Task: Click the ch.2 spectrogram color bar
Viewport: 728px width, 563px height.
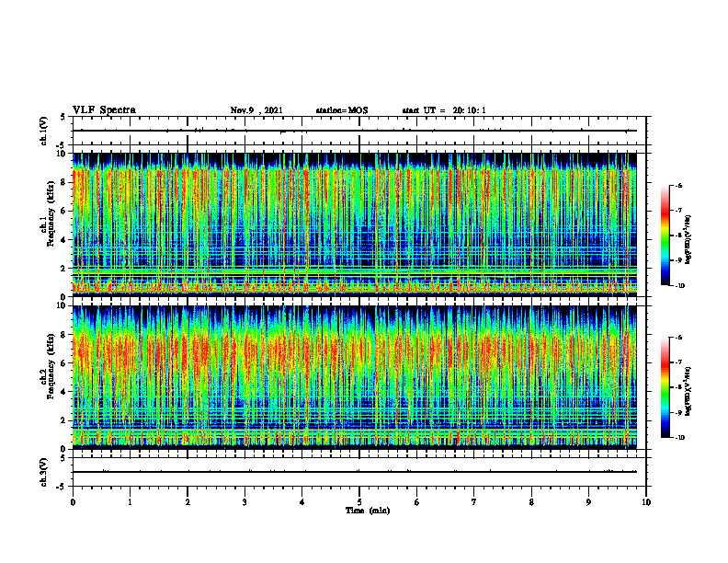Action: [665, 387]
